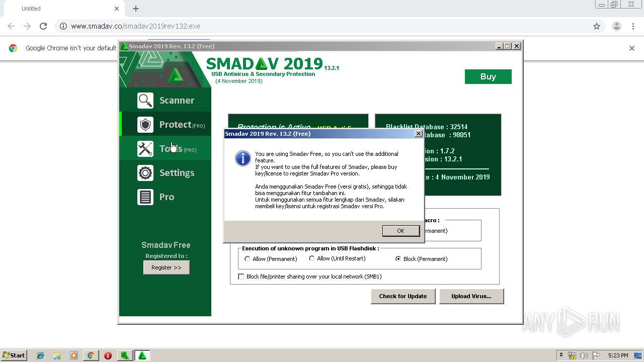Screen dimensions: 644x362
Task: Show hidden system tray icons
Action: click(561, 355)
